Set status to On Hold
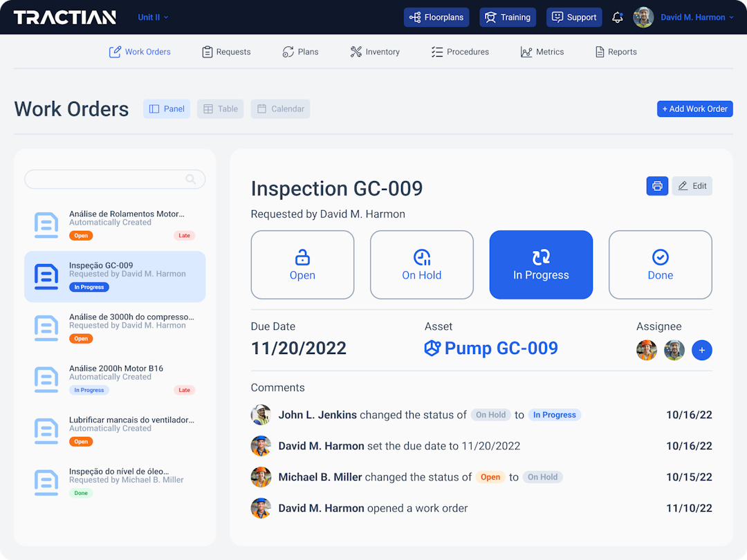Image resolution: width=747 pixels, height=560 pixels. [x=422, y=265]
